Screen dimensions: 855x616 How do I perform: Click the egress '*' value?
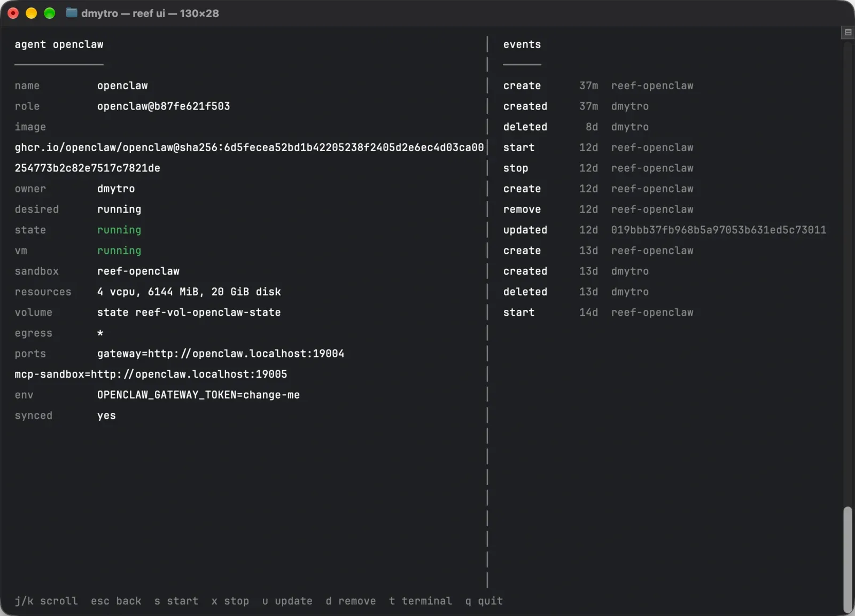click(x=100, y=333)
